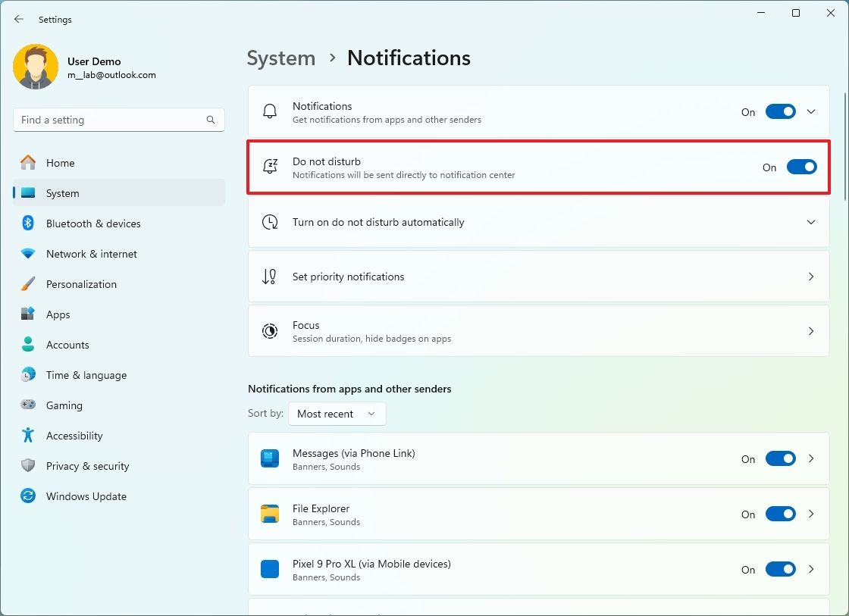This screenshot has width=849, height=616.
Task: Expand Turn on do not disturb automatically
Action: coord(810,222)
